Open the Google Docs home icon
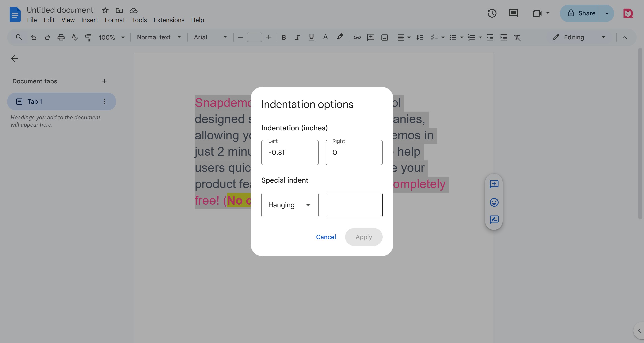Screen dimensions: 644x343 (15, 14)
